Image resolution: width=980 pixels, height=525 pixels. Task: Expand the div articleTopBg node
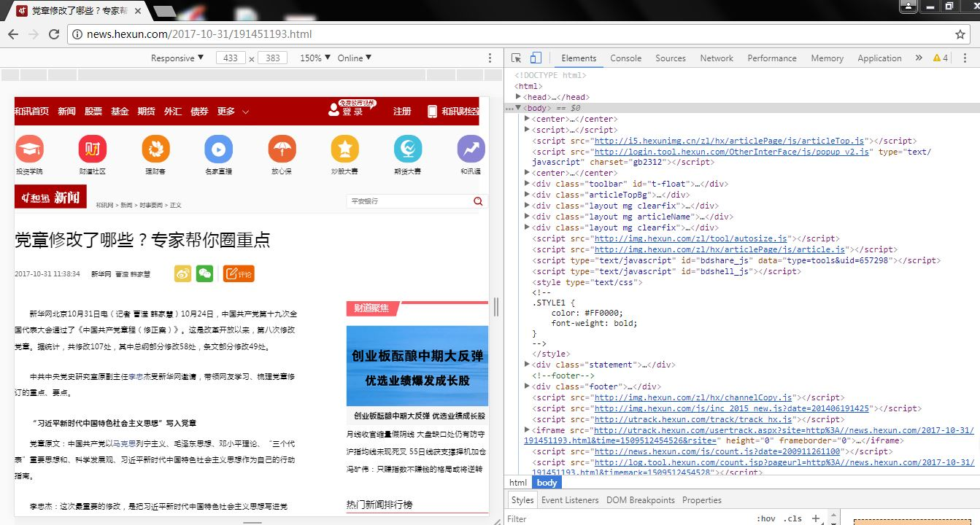(528, 195)
